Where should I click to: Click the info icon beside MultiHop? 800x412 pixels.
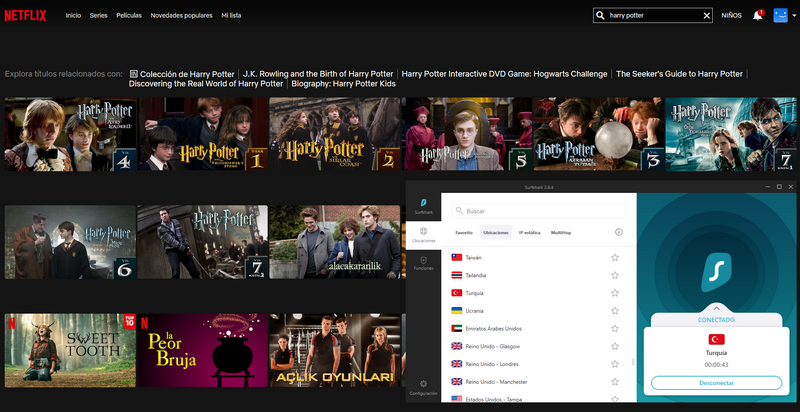(x=619, y=232)
